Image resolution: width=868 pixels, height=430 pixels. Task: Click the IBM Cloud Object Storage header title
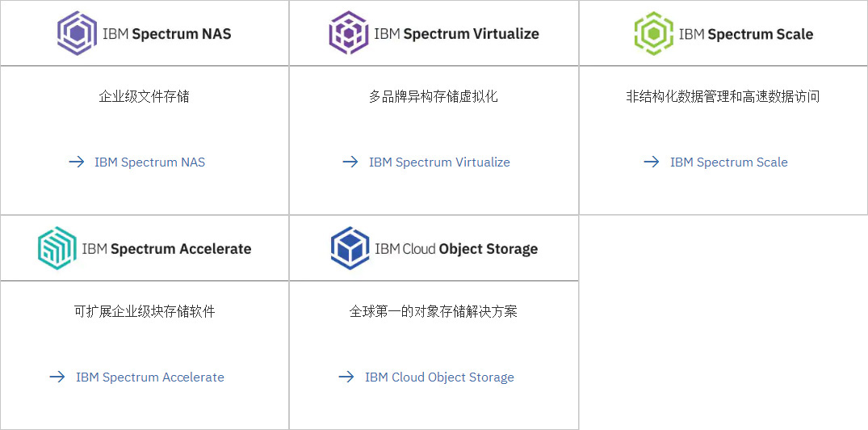[457, 249]
